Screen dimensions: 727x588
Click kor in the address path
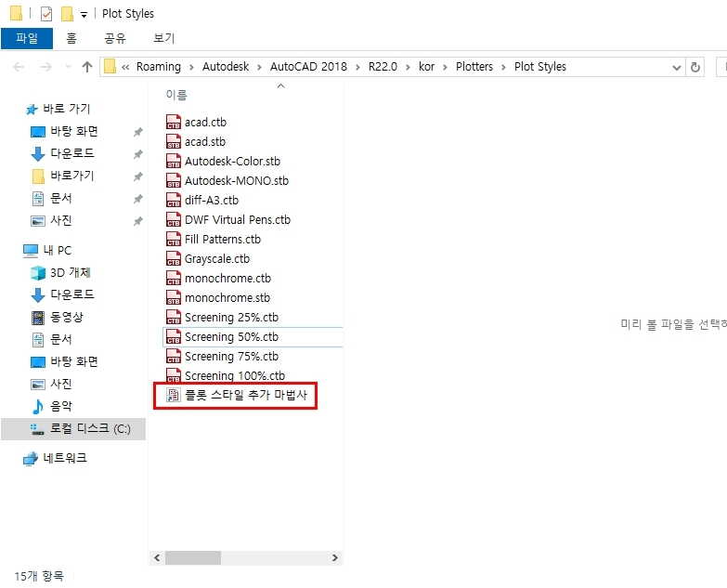[426, 67]
